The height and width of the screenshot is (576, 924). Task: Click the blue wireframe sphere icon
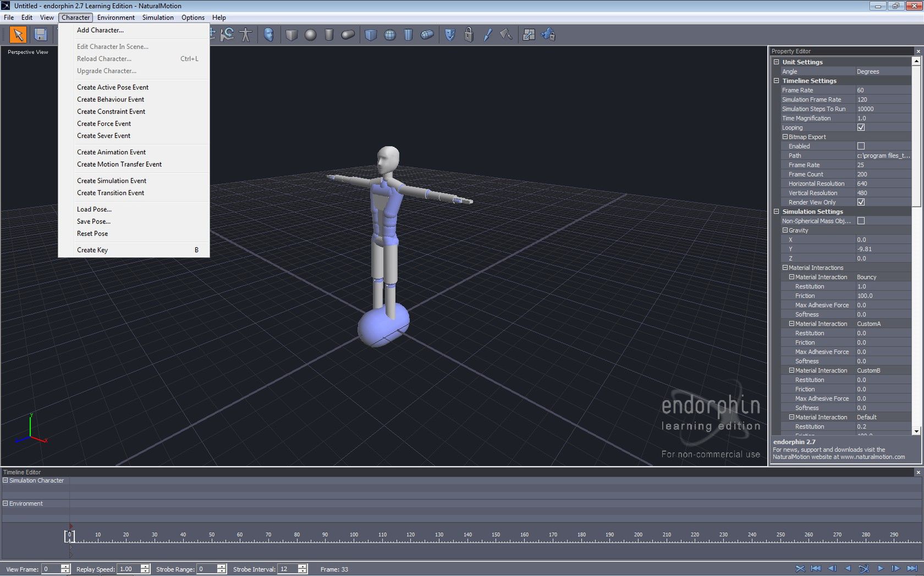tap(390, 35)
